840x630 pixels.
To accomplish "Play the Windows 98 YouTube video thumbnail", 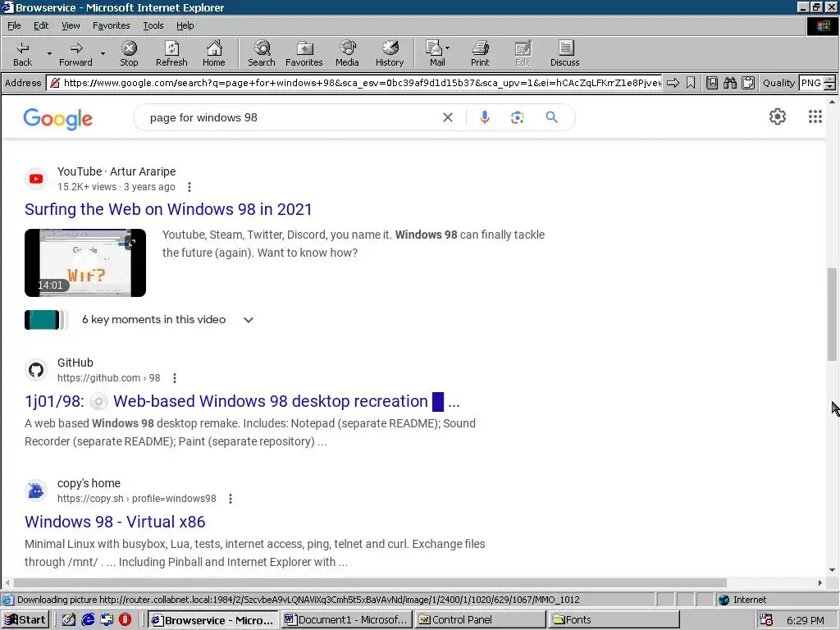I will 85,262.
